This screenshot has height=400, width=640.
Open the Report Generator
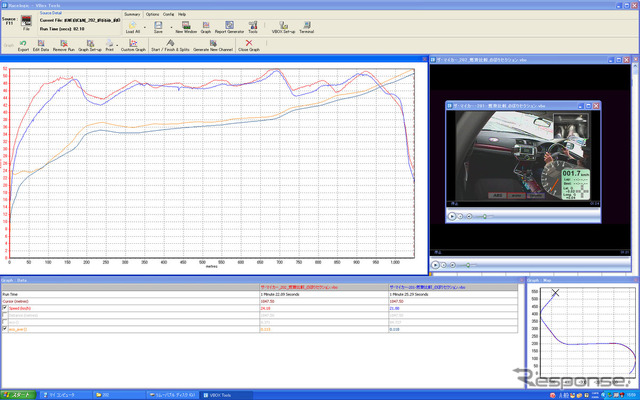229,25
